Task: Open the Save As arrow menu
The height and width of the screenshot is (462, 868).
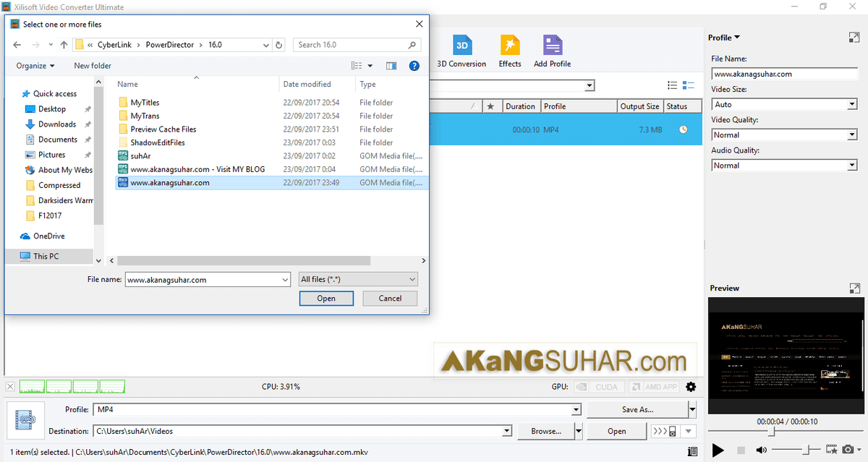Action: click(692, 410)
